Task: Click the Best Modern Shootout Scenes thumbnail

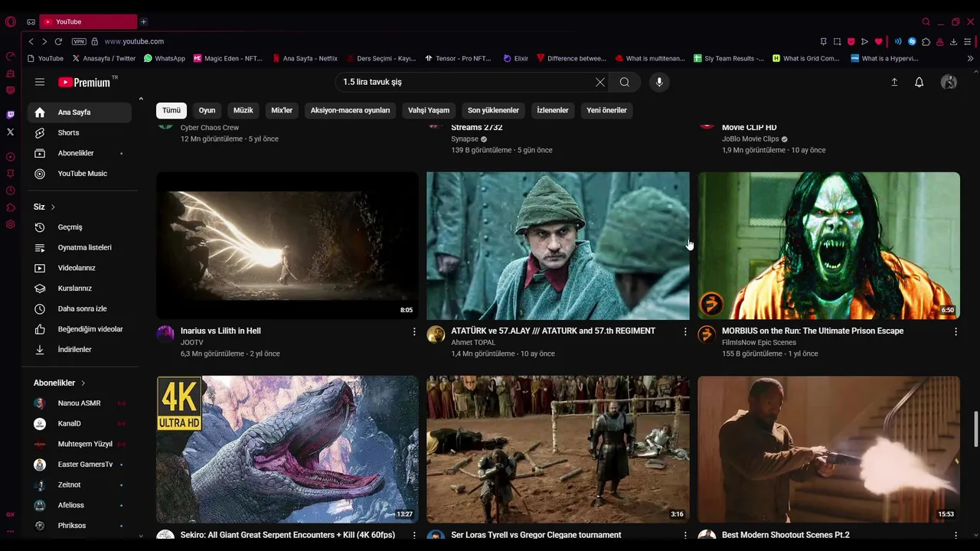Action: [828, 449]
